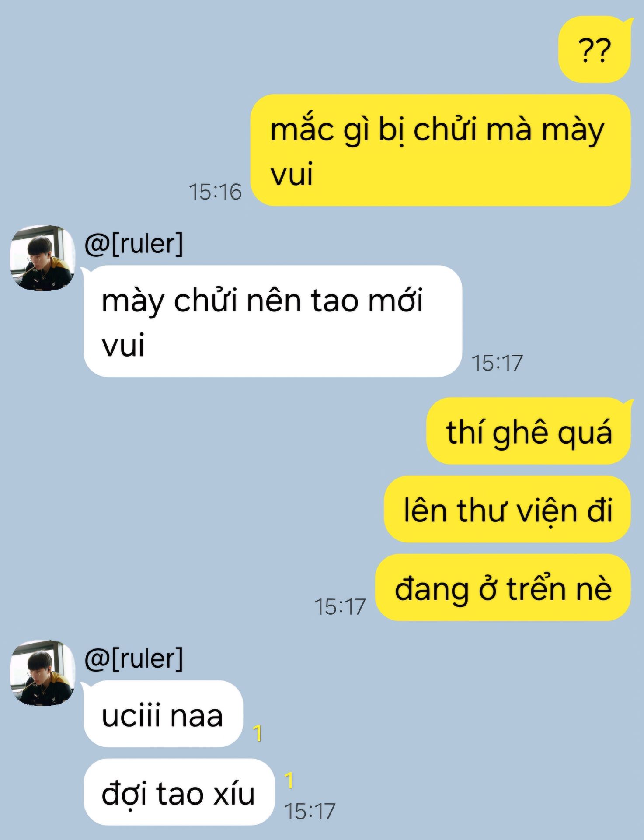Tap the 15:17 timestamp beside "đang ở trển nè"
The width and height of the screenshot is (644, 840).
[340, 607]
